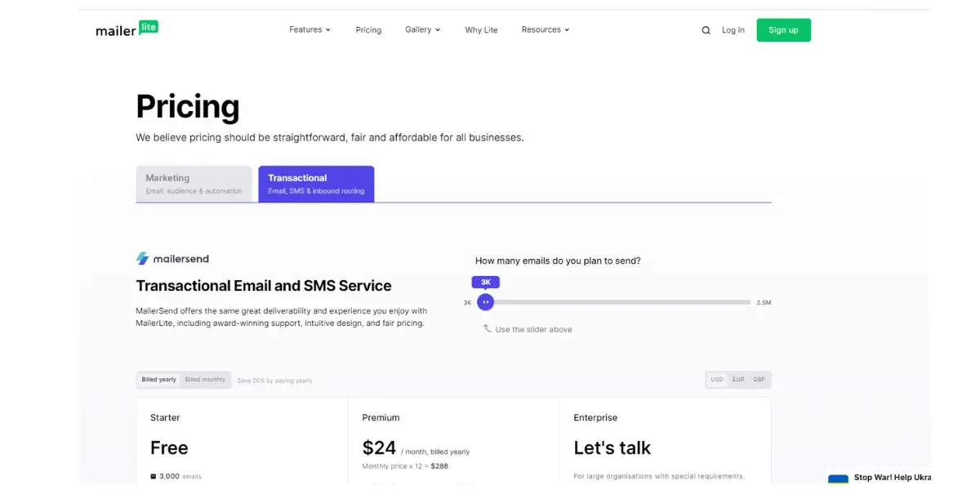980x490 pixels.
Task: Select EUR currency
Action: [x=738, y=380]
